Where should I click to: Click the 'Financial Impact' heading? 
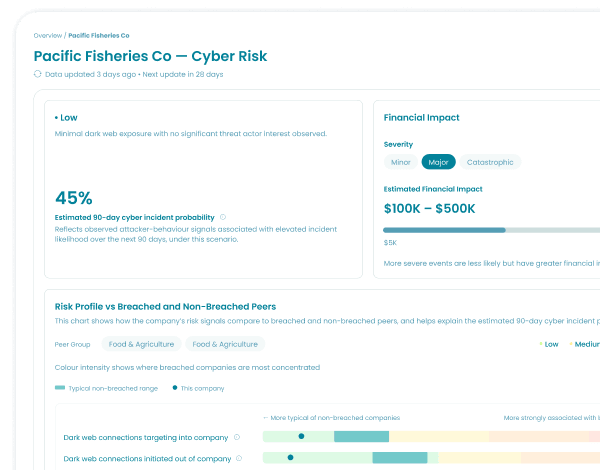click(421, 118)
